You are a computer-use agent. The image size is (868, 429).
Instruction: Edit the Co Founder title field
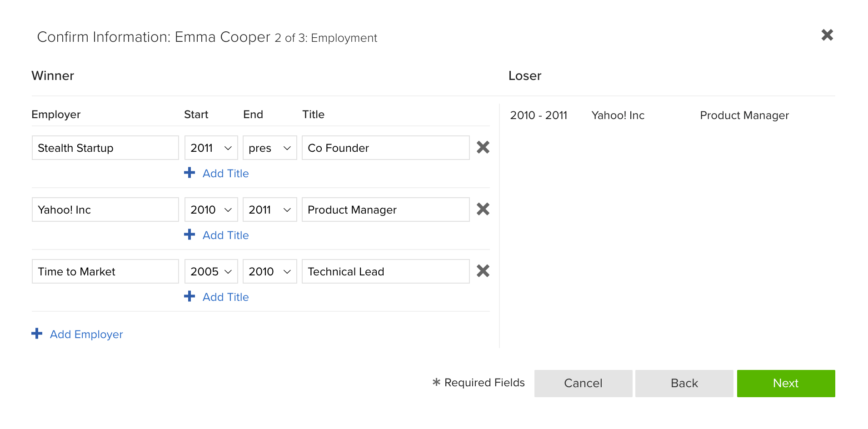pyautogui.click(x=385, y=148)
